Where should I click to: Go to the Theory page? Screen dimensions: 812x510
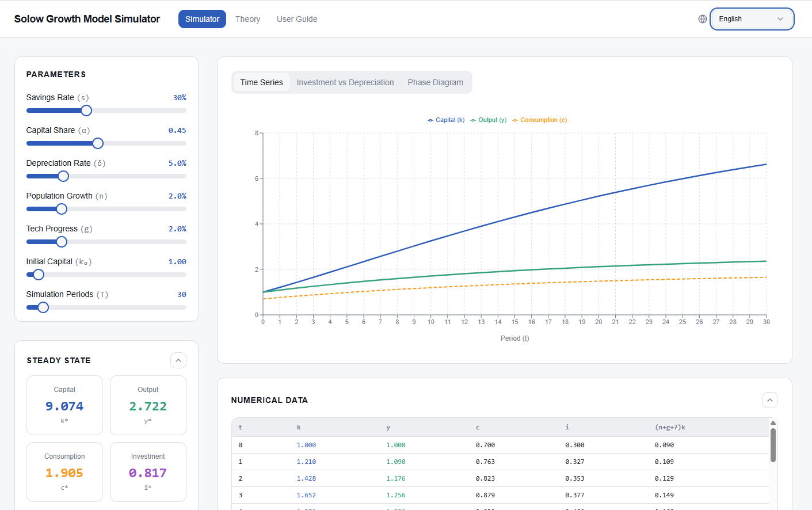click(247, 19)
